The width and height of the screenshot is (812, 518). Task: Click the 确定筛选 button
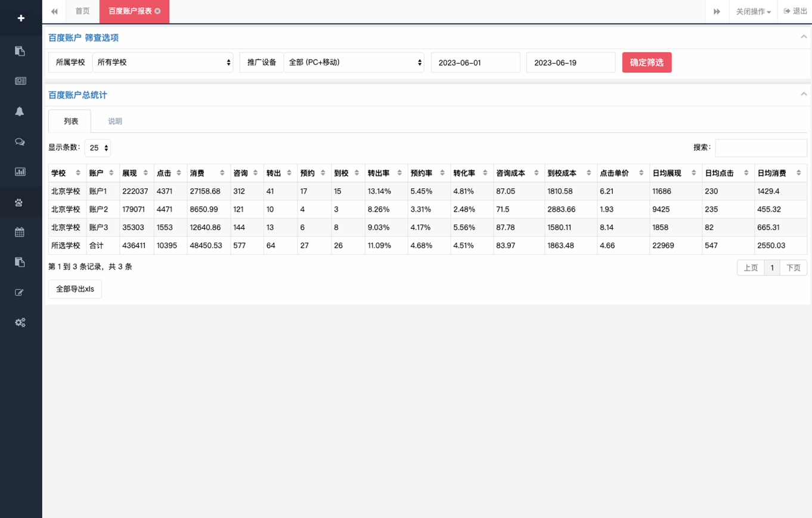pyautogui.click(x=647, y=63)
